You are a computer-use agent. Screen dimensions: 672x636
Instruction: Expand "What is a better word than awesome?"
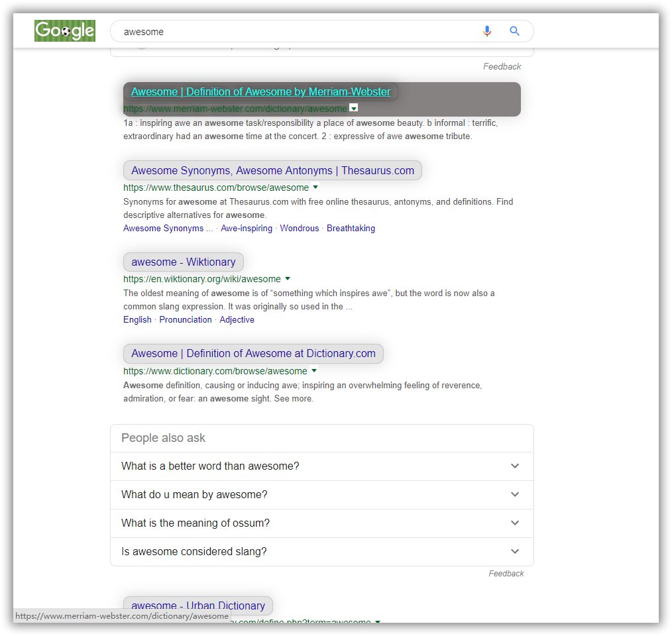[322, 466]
